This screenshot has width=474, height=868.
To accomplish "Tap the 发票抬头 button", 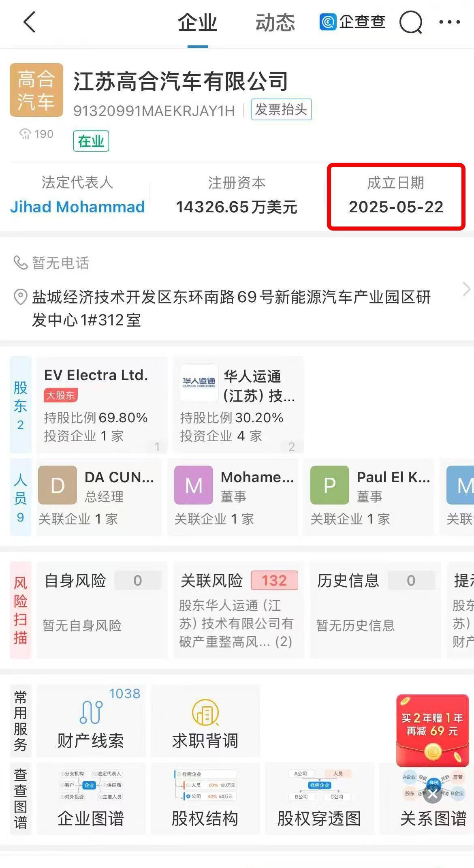I will click(281, 109).
